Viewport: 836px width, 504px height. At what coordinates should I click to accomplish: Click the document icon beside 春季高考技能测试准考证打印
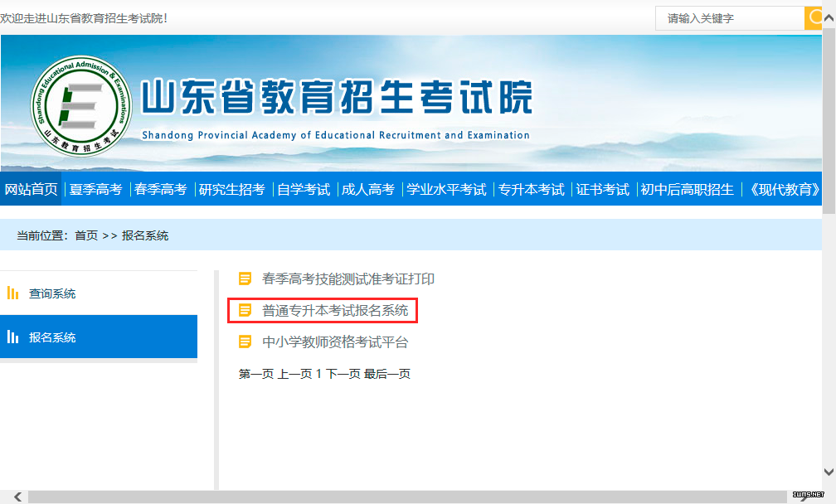[245, 279]
